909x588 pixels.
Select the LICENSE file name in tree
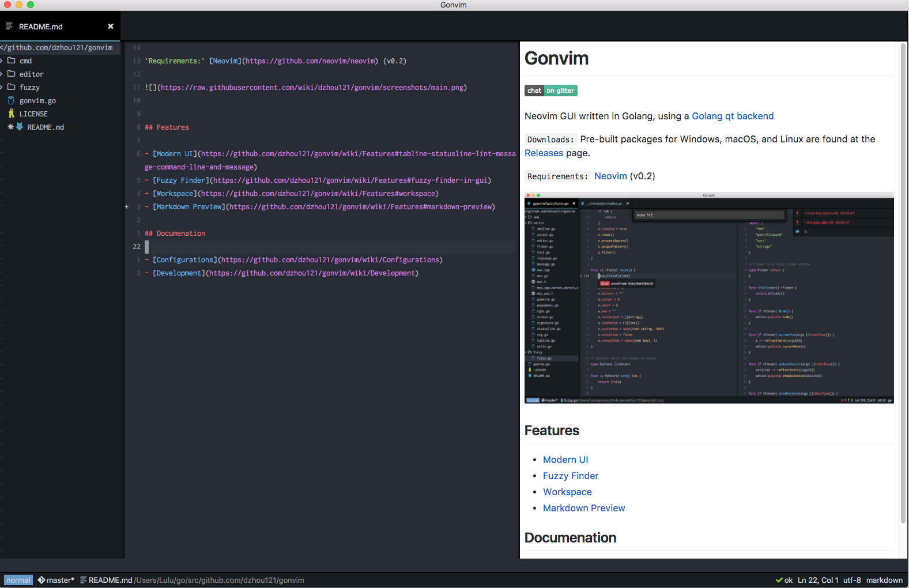point(33,114)
